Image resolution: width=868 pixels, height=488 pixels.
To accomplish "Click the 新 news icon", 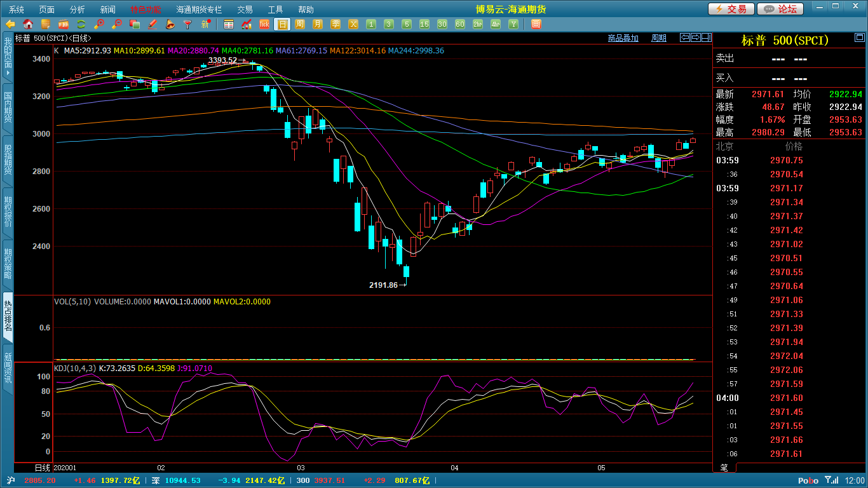I will 206,24.
